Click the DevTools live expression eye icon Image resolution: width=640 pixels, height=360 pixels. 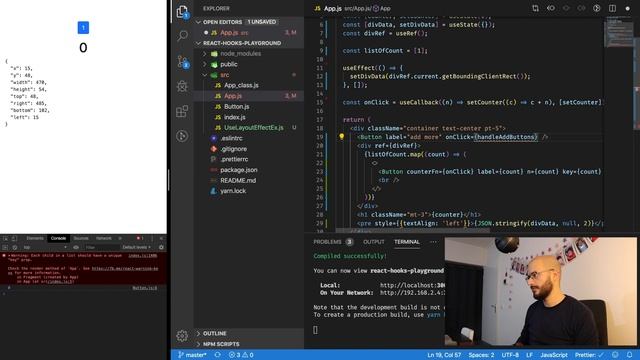[76, 247]
